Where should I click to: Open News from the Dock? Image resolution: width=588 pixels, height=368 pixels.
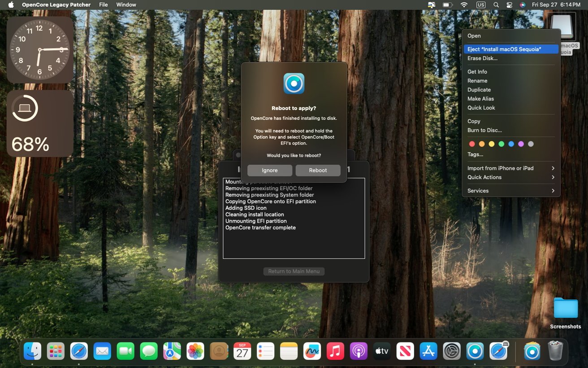pyautogui.click(x=405, y=351)
